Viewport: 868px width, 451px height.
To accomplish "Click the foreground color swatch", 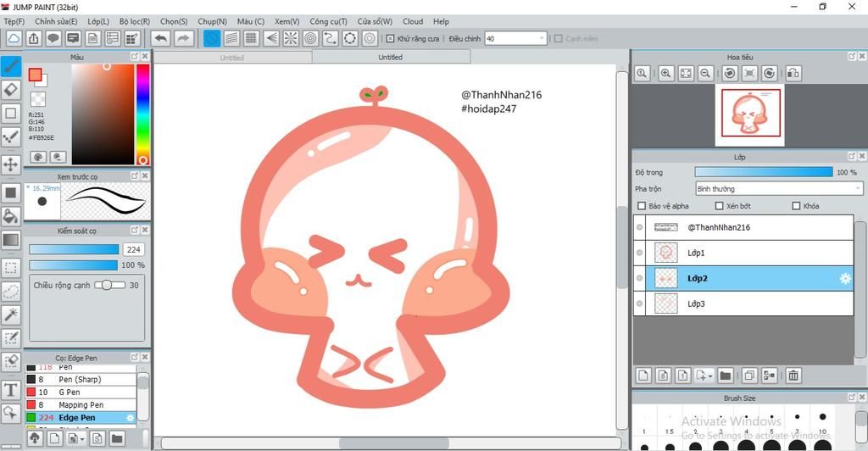I will click(x=35, y=75).
